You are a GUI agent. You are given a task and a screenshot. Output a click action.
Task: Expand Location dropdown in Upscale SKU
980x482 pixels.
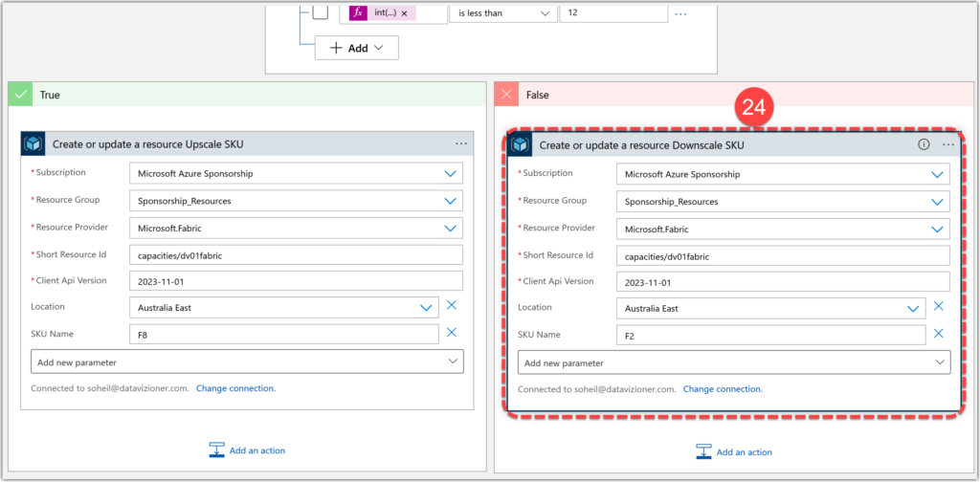tap(426, 308)
